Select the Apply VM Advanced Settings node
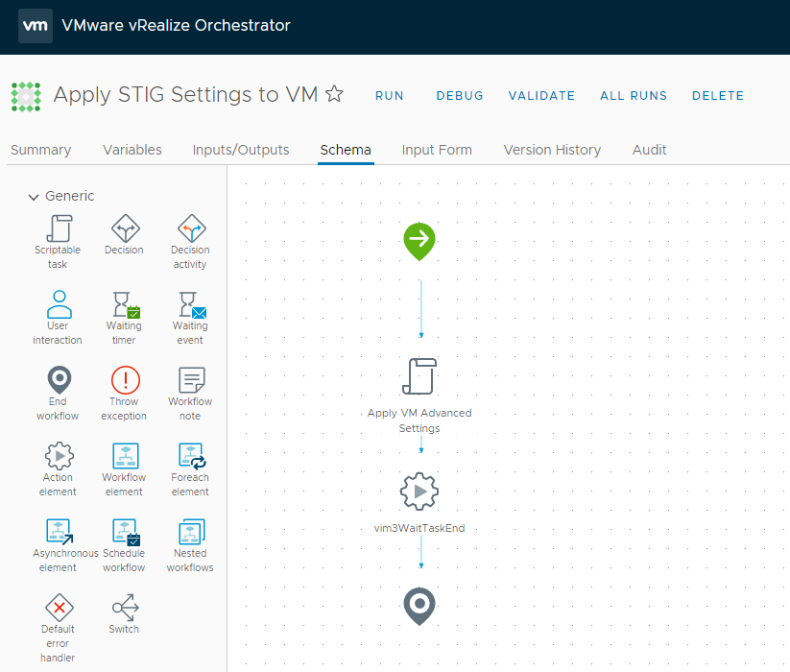This screenshot has width=790, height=672. coord(419,376)
